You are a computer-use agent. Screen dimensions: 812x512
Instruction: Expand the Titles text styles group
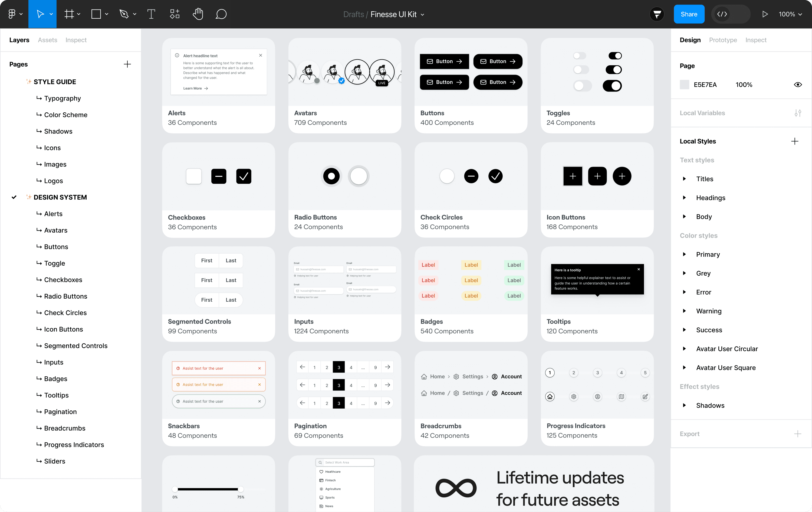click(x=684, y=179)
